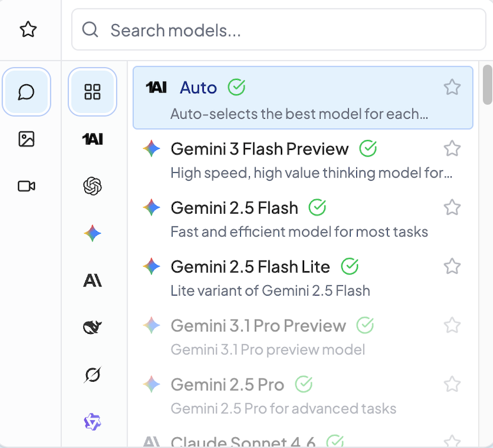Choose the Auto model entry
493x448 pixels.
click(x=303, y=98)
